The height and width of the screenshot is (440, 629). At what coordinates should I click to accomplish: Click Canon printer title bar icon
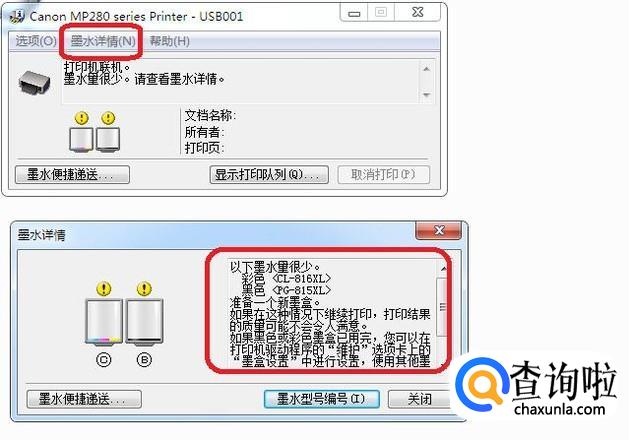pyautogui.click(x=17, y=16)
